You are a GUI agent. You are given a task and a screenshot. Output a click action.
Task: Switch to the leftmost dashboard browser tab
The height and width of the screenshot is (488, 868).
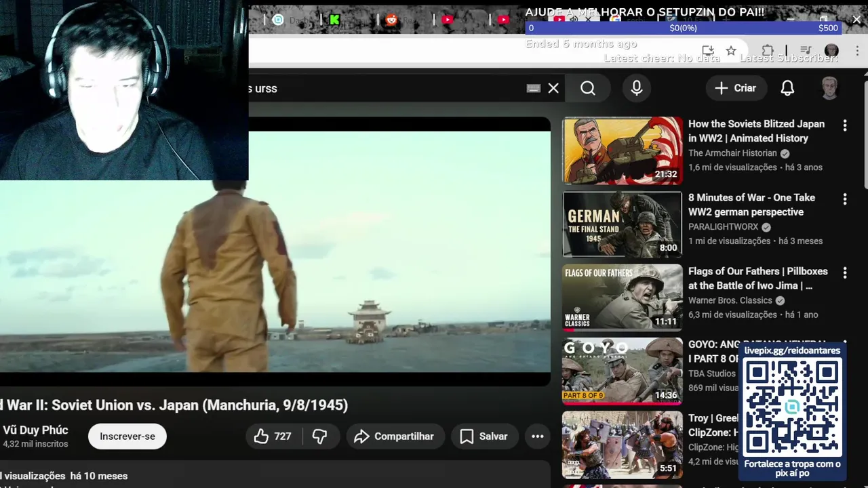click(278, 20)
